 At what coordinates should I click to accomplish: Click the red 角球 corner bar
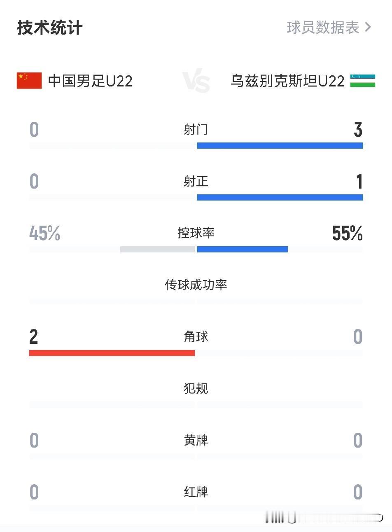click(112, 353)
